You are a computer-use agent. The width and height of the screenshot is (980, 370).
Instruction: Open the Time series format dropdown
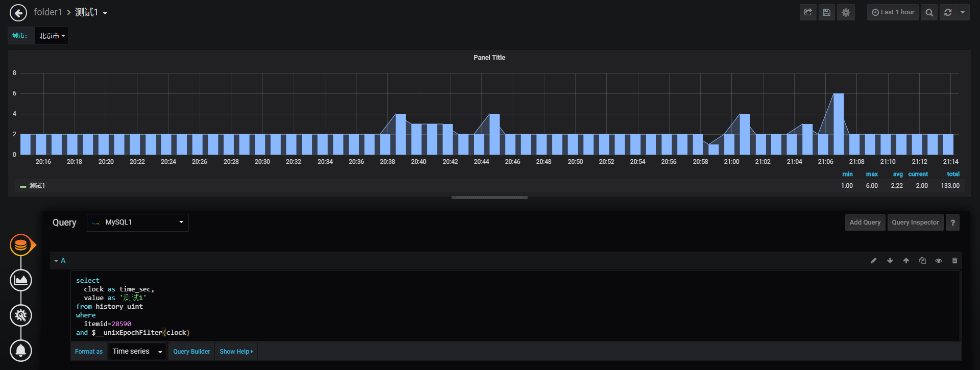[137, 352]
